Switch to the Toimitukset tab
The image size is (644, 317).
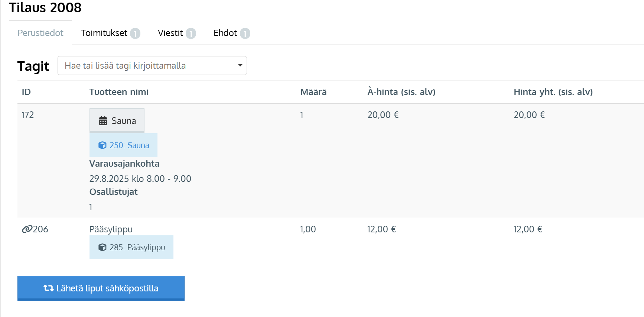(110, 33)
